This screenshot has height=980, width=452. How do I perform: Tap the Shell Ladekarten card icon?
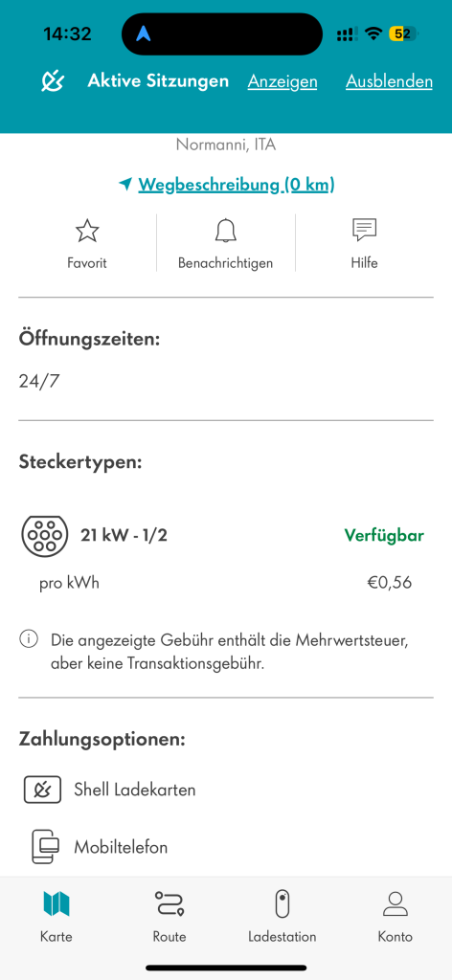[42, 790]
